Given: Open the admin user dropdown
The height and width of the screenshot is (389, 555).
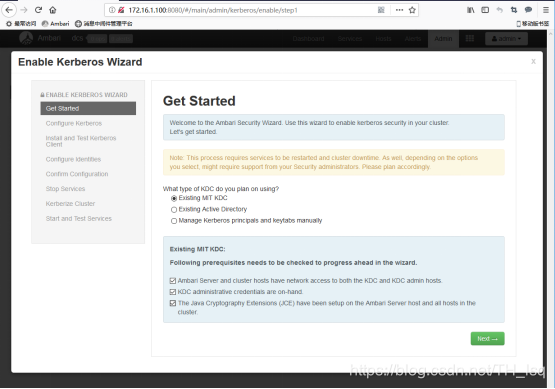Looking at the screenshot, I should point(506,39).
